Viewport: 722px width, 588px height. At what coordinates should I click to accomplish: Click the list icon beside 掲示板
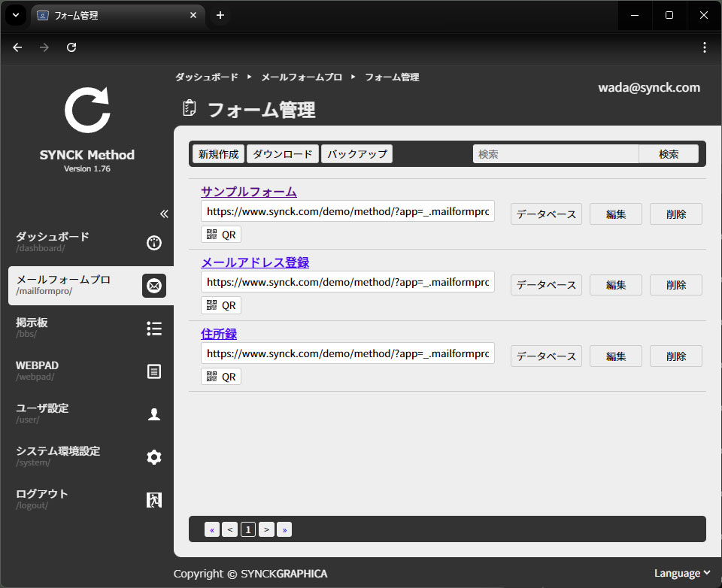click(154, 329)
